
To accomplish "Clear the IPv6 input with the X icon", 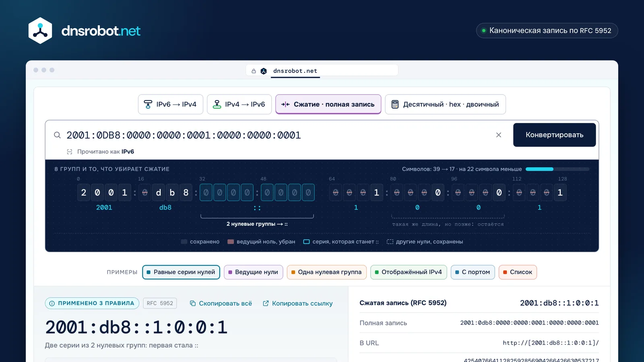I will (x=499, y=135).
